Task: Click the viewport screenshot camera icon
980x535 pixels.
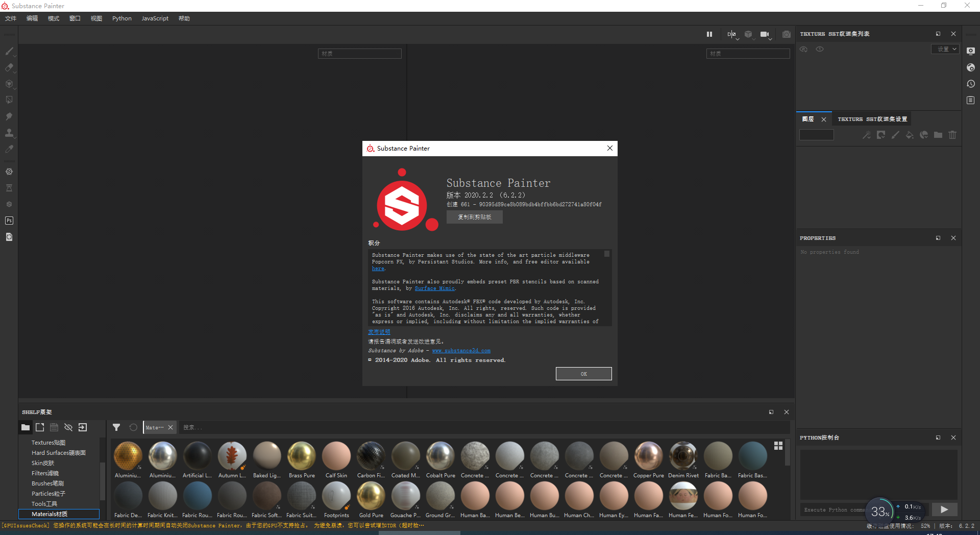Action: coord(787,34)
